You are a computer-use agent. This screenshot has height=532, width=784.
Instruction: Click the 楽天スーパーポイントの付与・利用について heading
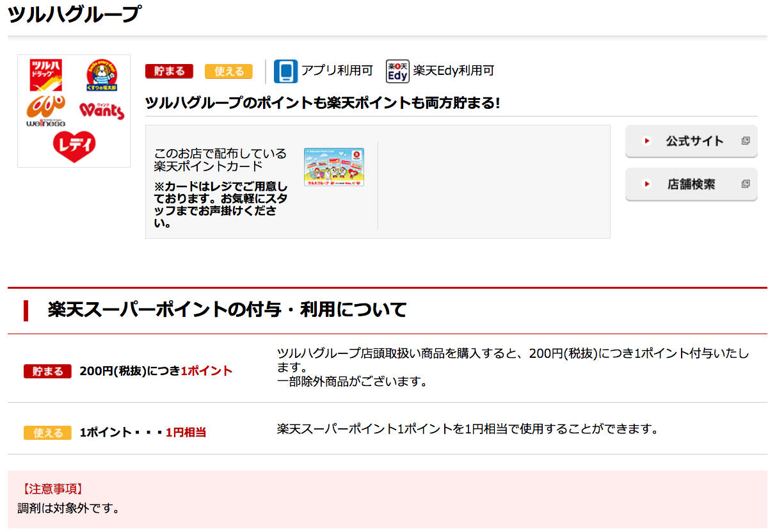click(x=227, y=310)
